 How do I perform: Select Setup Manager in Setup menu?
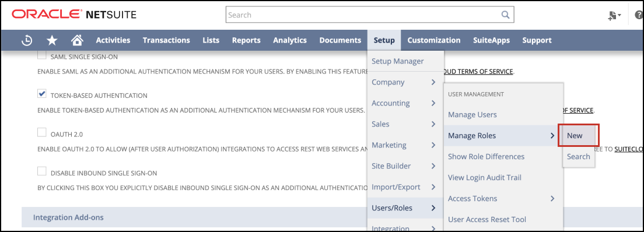click(x=405, y=61)
